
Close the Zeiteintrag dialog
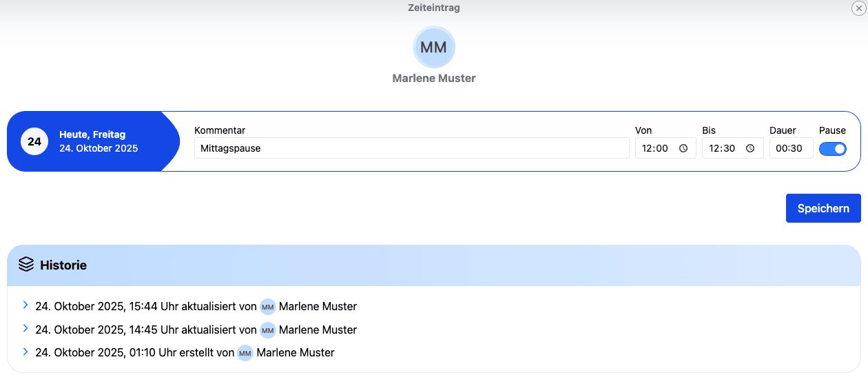858,8
